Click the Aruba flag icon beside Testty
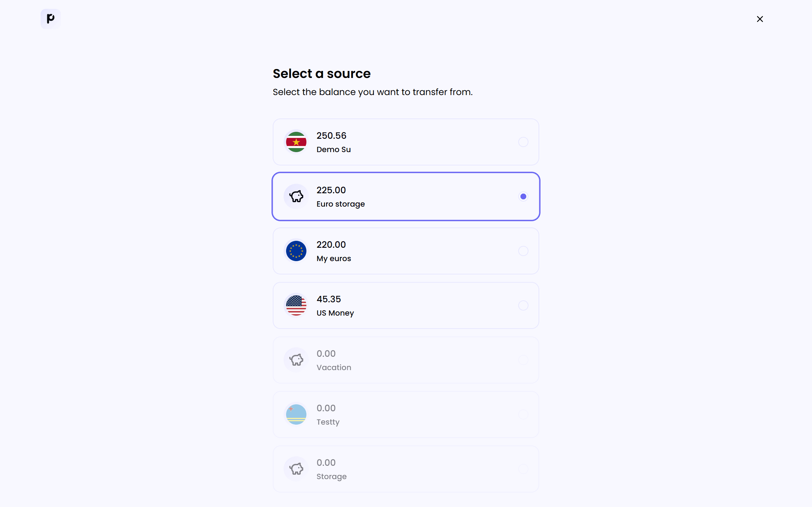Screen dimensions: 812x507 [296, 414]
